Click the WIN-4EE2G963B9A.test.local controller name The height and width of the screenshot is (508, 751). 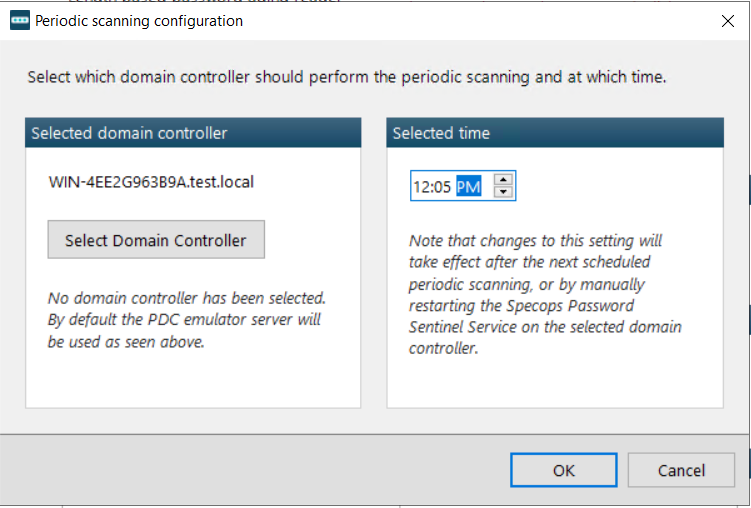click(151, 182)
